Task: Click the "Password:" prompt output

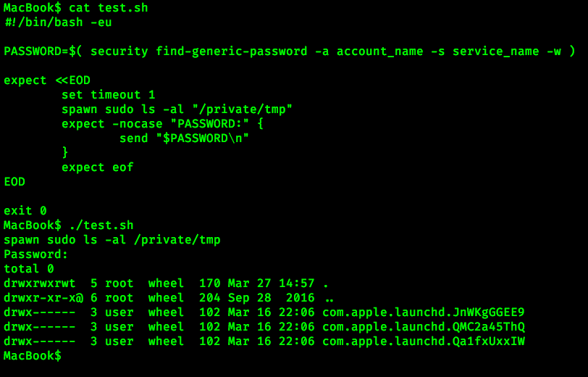Action: point(36,254)
